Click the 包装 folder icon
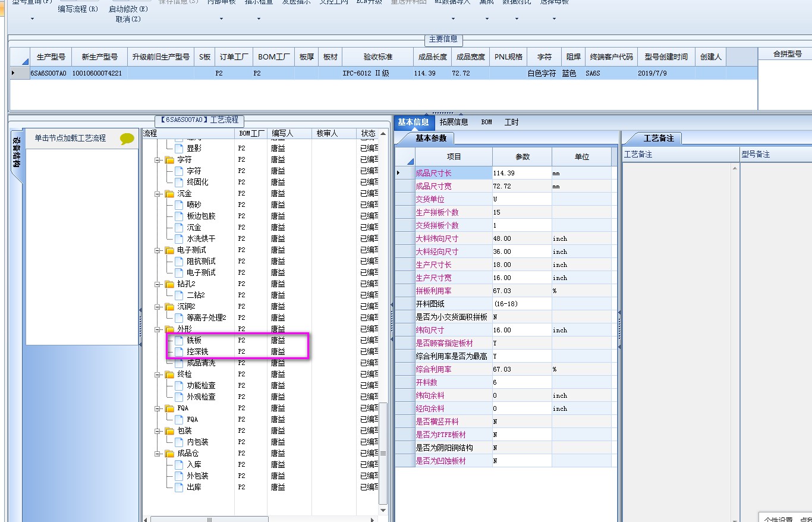This screenshot has height=522, width=812. pyautogui.click(x=169, y=430)
